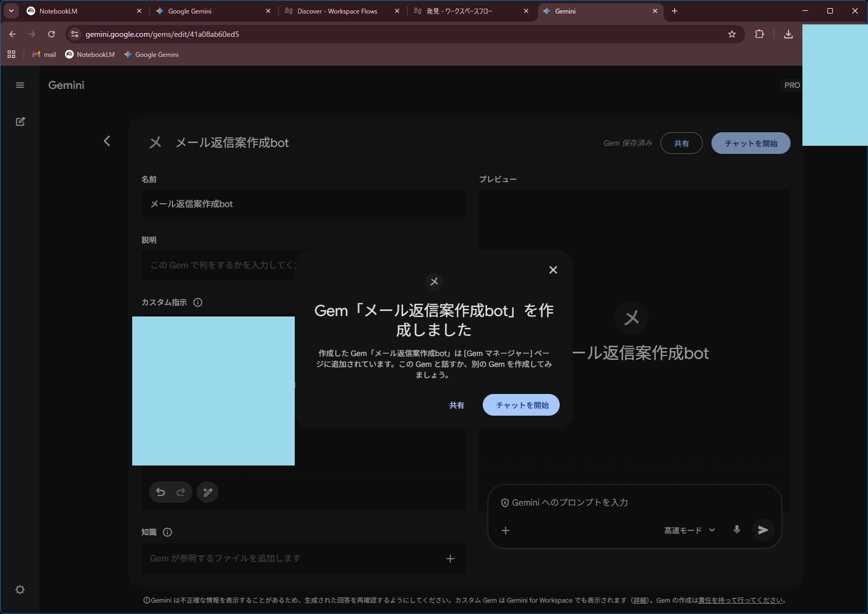The image size is (868, 614).
Task: Click the 名前 name input field
Action: coord(303,204)
